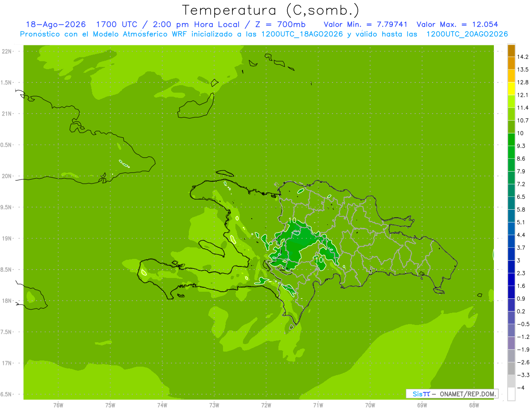The image size is (532, 411).
Task: Click the "70W" longitude label
Action: click(370, 405)
